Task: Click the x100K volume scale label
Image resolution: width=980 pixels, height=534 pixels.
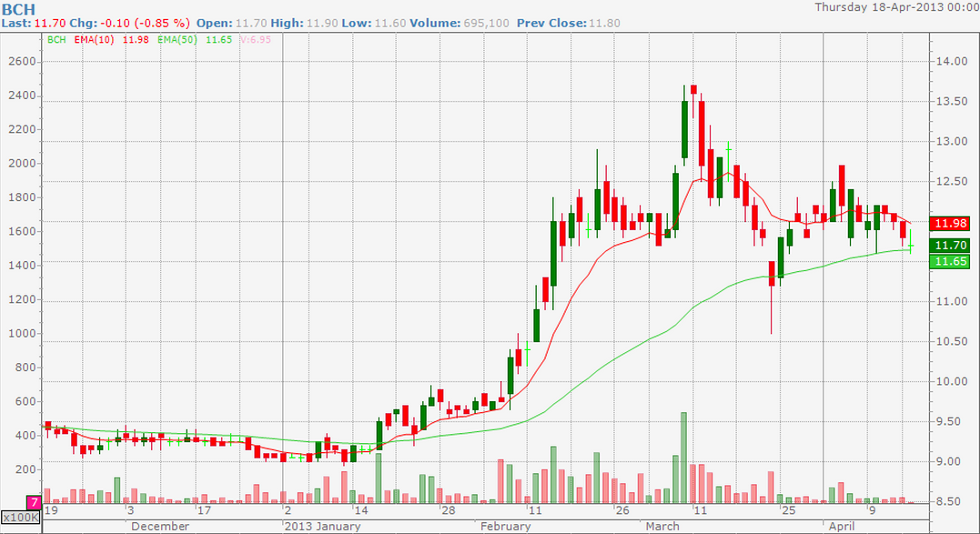Action: 21,517
